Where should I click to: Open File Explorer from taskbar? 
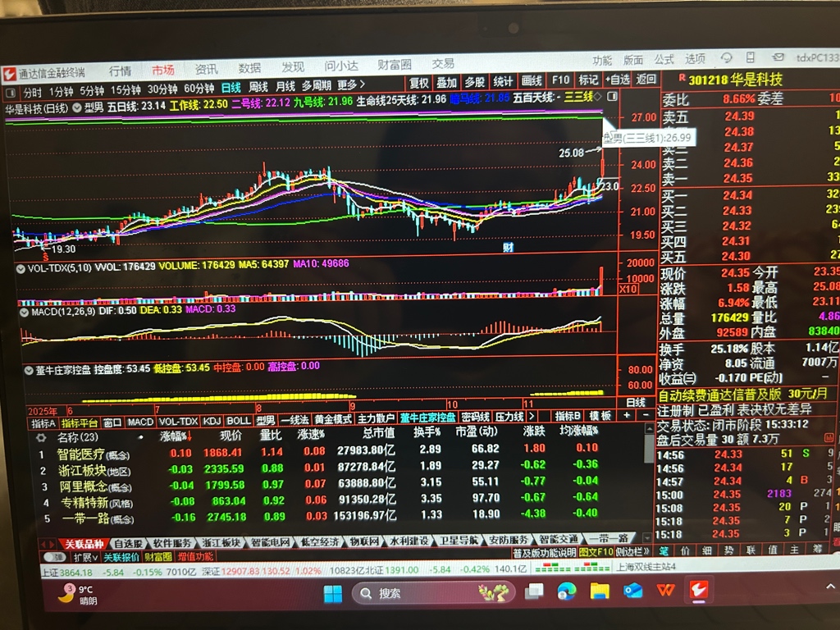[600, 591]
